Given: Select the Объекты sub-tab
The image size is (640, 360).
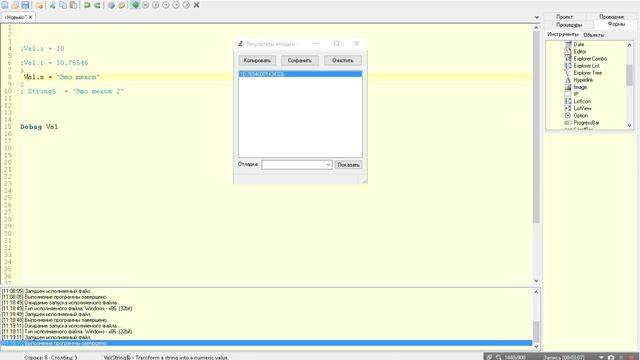Looking at the screenshot, I should click(x=594, y=35).
